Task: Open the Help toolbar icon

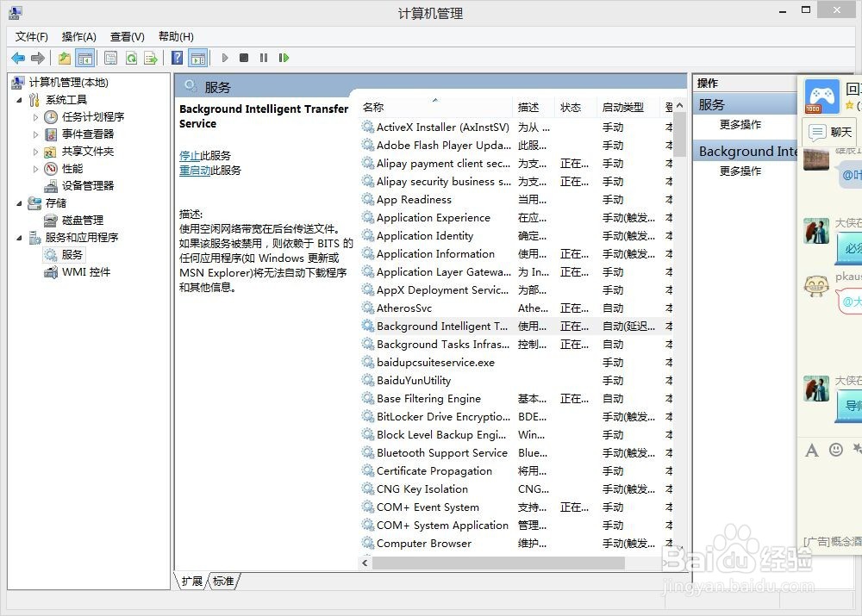Action: tap(177, 58)
